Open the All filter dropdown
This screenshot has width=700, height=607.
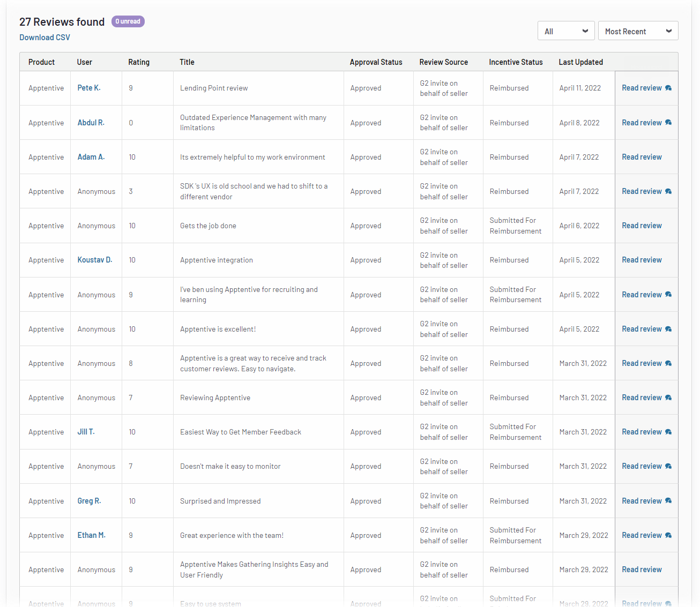565,31
